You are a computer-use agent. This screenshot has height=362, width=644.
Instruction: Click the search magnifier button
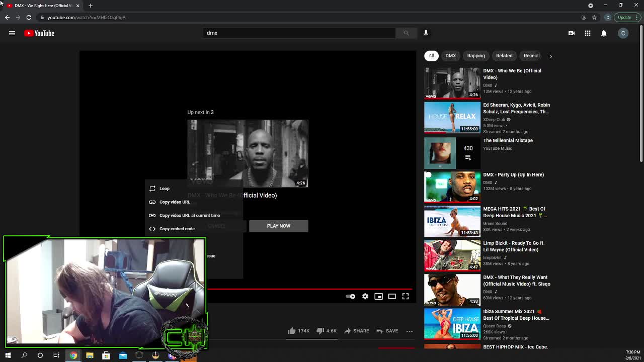[406, 33]
